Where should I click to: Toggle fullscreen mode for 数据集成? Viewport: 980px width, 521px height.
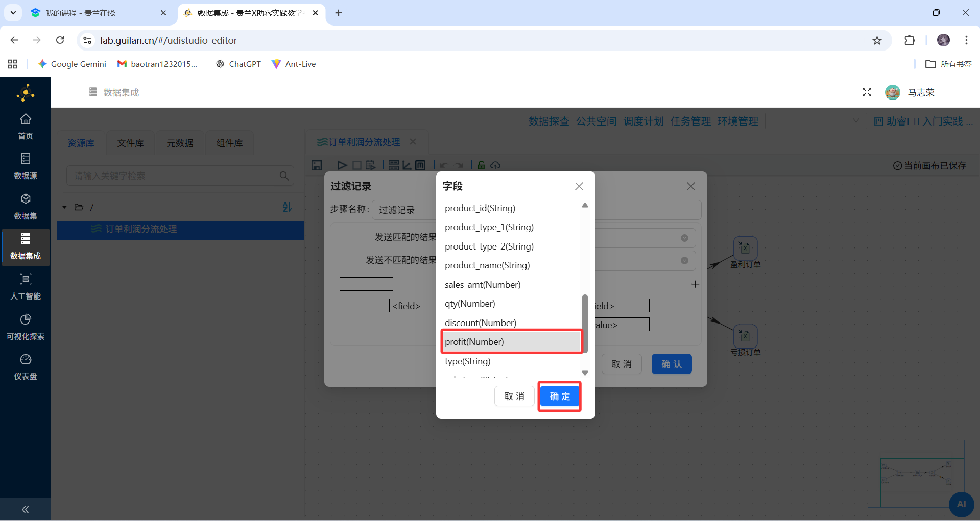point(867,92)
